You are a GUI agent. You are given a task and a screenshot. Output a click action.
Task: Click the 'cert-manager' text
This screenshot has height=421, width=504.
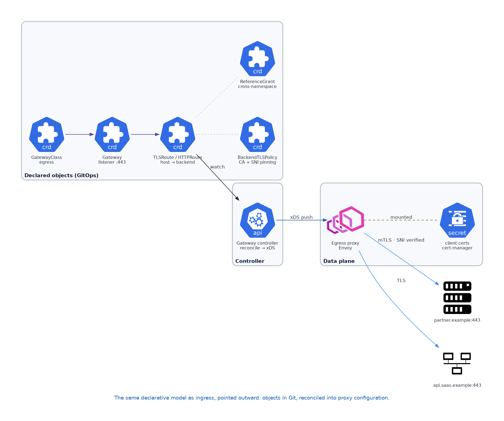tap(457, 248)
